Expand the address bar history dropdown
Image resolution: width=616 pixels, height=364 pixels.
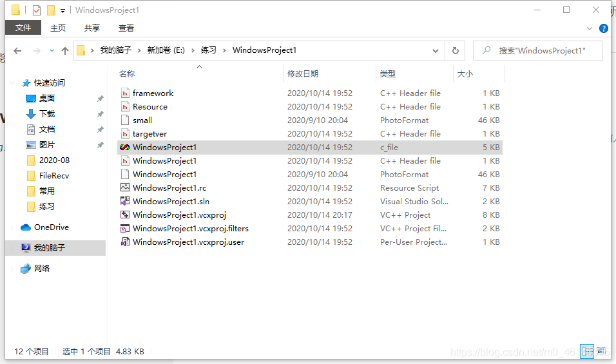436,51
